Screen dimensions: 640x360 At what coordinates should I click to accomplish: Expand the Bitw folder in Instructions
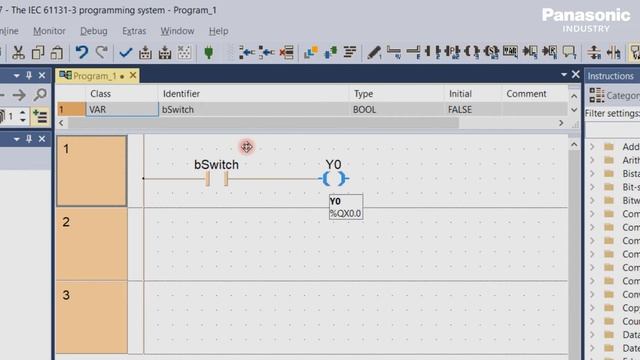[x=592, y=200]
